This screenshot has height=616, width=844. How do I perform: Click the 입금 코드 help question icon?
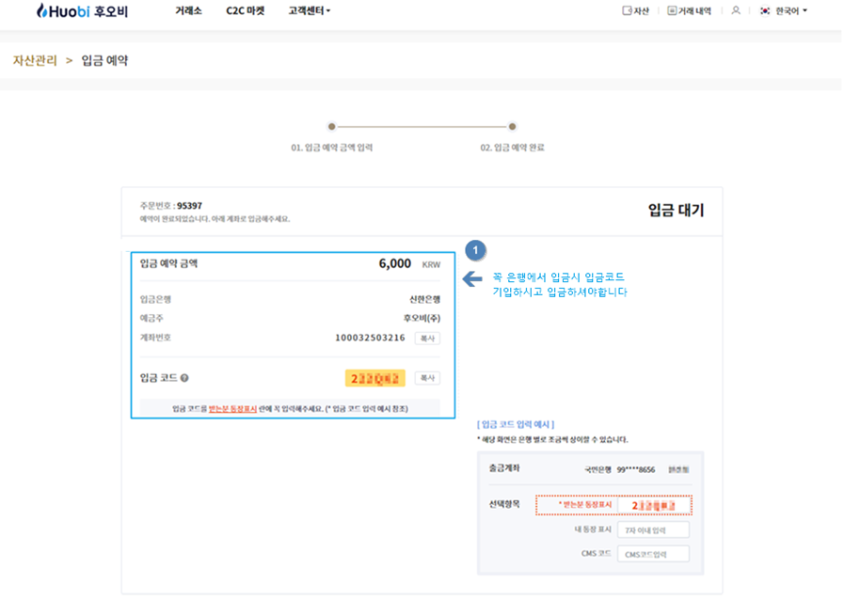tap(184, 378)
